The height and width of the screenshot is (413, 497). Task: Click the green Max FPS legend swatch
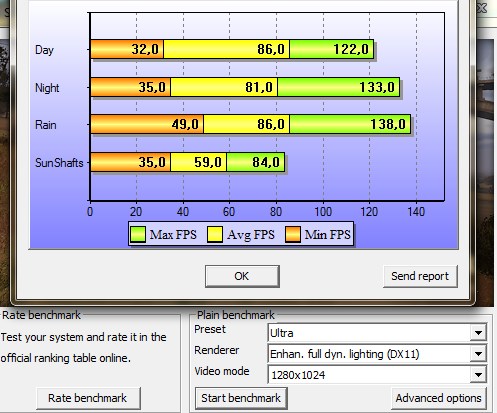(x=138, y=234)
